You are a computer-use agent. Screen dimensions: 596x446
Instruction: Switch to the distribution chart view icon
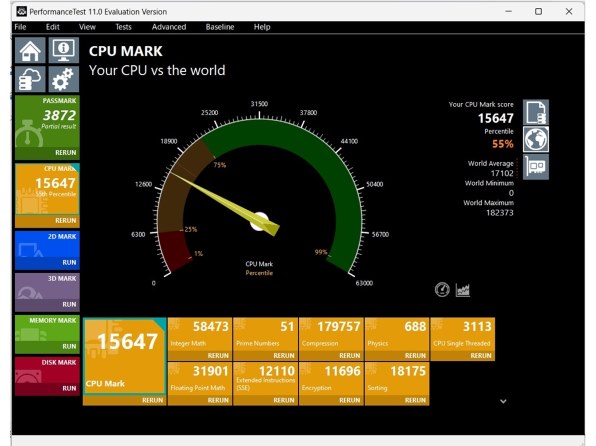pos(463,290)
